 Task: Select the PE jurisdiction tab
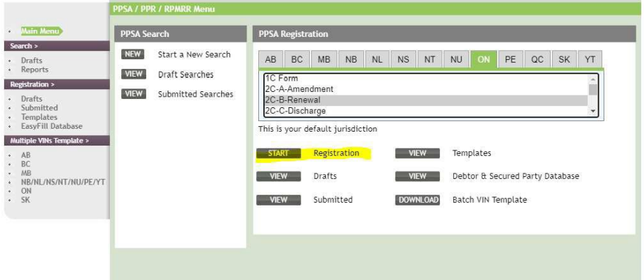510,60
